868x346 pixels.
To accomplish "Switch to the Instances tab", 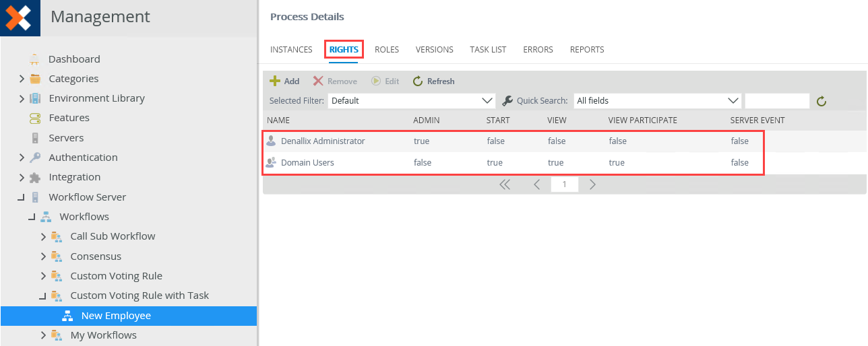I will coord(291,49).
